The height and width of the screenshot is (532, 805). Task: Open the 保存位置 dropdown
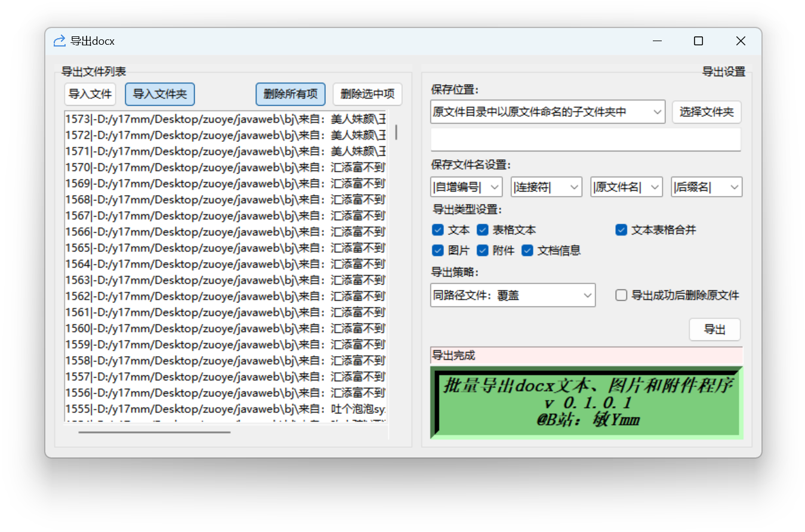click(x=548, y=112)
